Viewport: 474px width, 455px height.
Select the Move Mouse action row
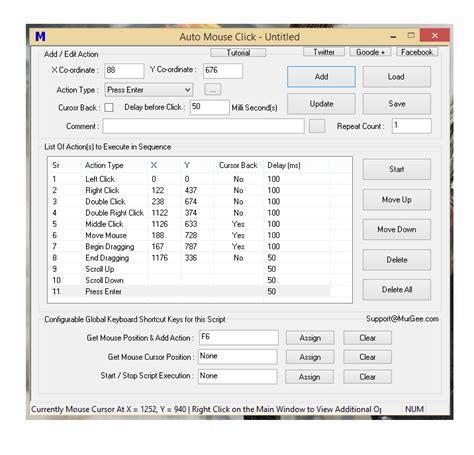coord(190,235)
